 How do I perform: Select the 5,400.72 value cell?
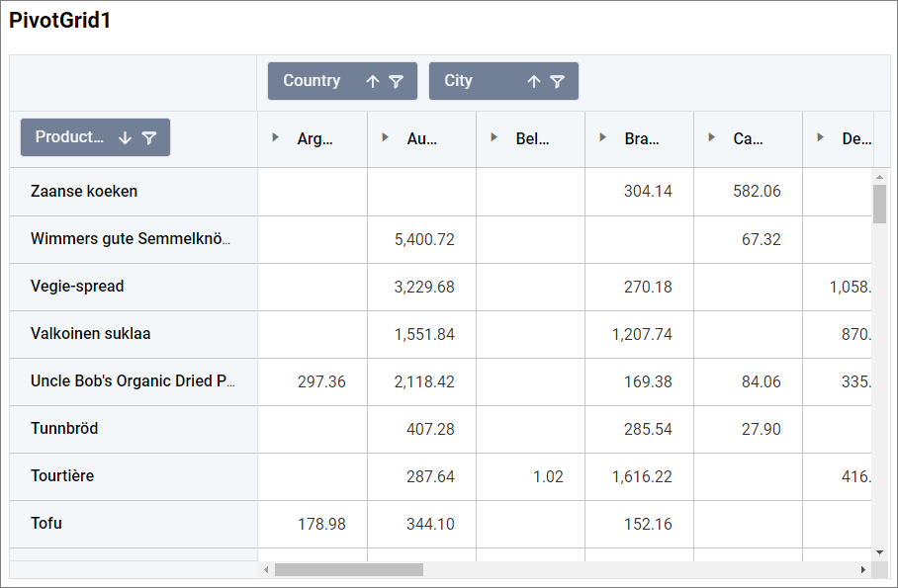(x=424, y=239)
